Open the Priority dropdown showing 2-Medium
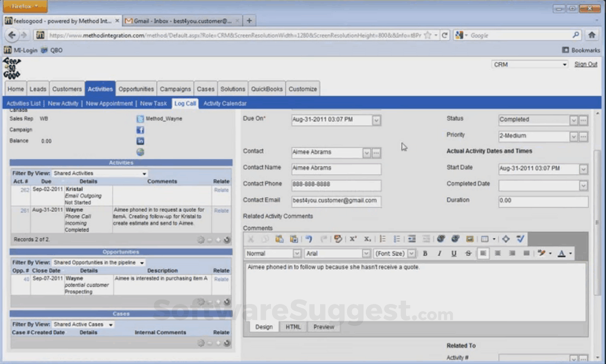 [573, 136]
